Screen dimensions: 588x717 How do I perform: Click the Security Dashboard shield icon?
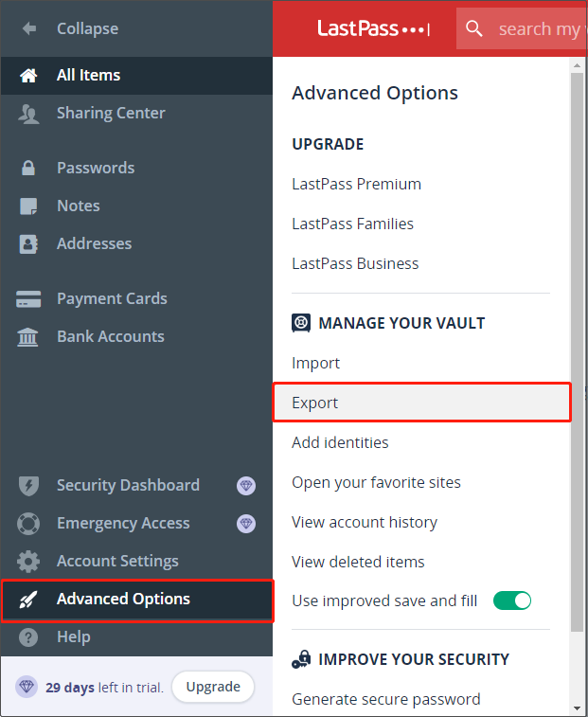tap(28, 486)
